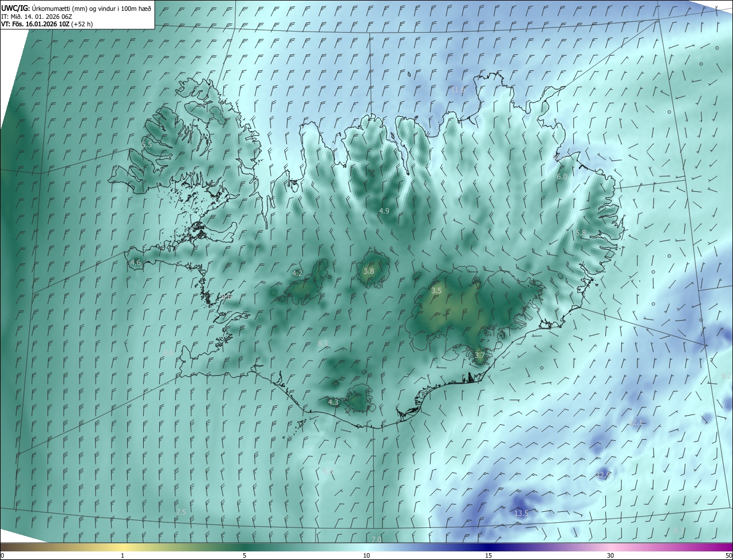Click the 5.5 value in the Westfjords
733x560 pixels.
point(147,145)
